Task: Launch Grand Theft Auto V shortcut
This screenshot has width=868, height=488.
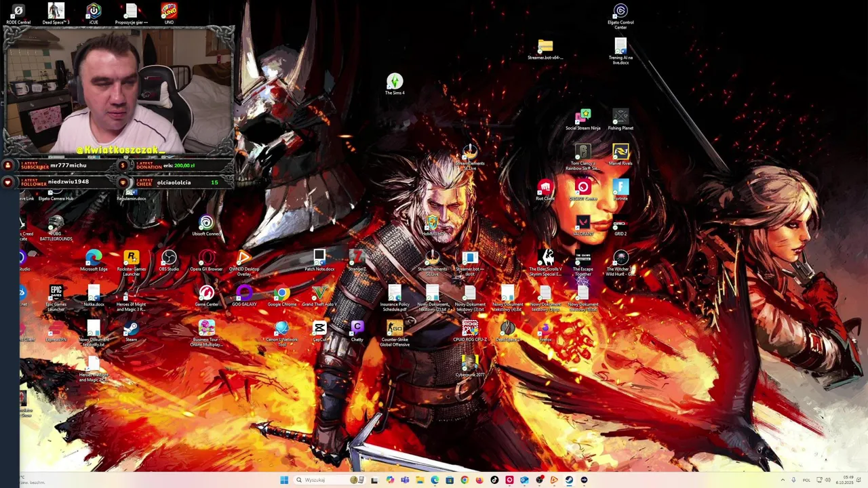Action: click(319, 296)
